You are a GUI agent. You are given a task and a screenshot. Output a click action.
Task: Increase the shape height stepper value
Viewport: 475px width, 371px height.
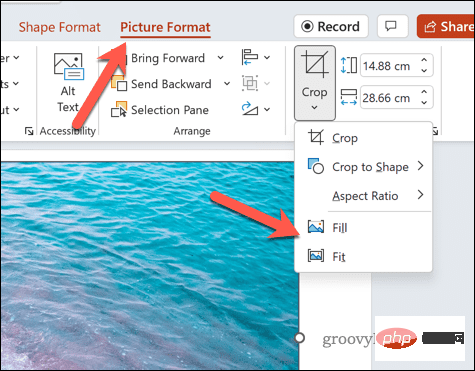(x=424, y=61)
